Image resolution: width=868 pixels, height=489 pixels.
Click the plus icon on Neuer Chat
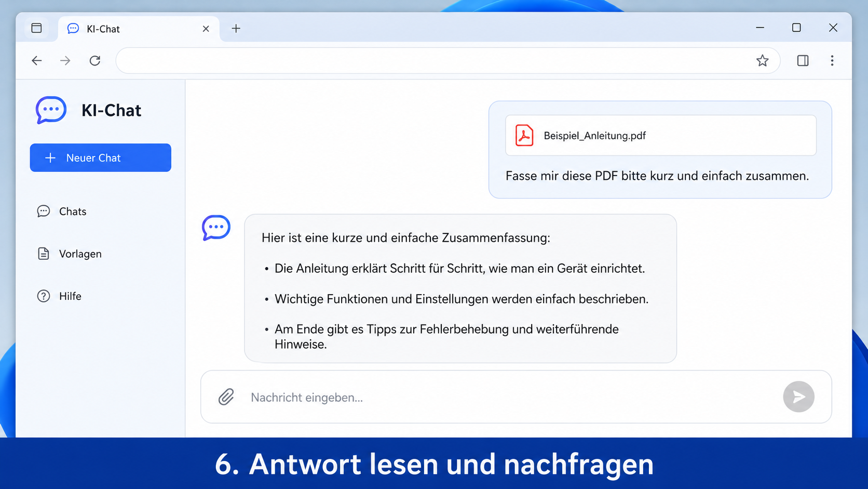(50, 157)
